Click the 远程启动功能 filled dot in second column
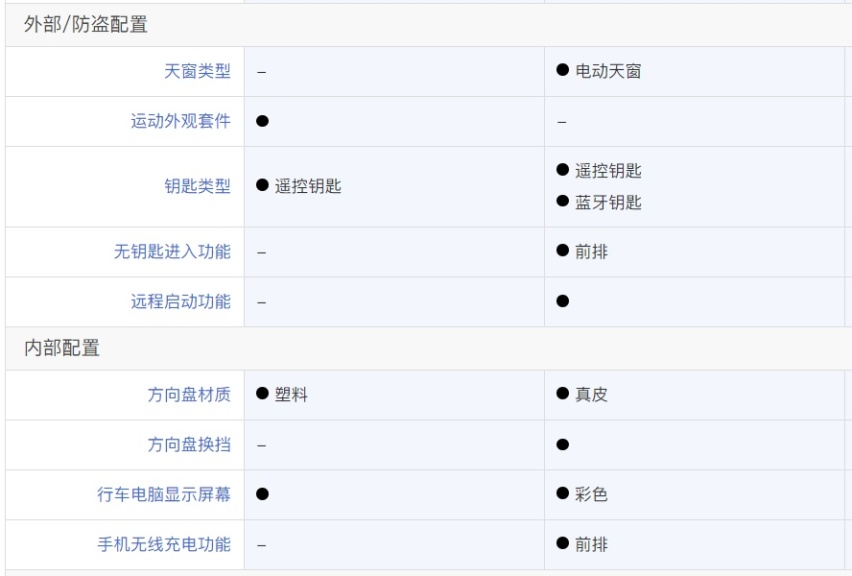Viewport: 852px width, 576px height. pyautogui.click(x=562, y=301)
